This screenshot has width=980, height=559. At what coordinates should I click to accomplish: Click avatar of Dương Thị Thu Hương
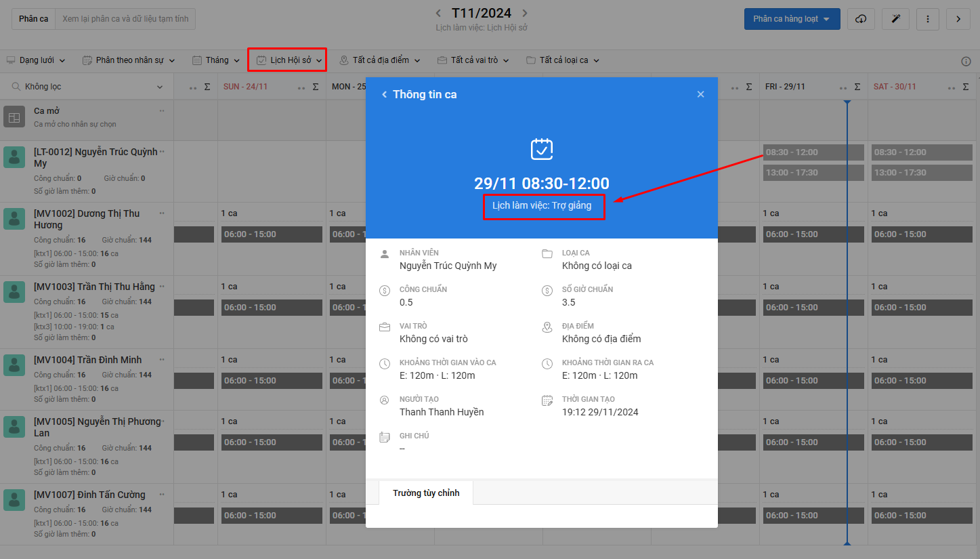14,219
